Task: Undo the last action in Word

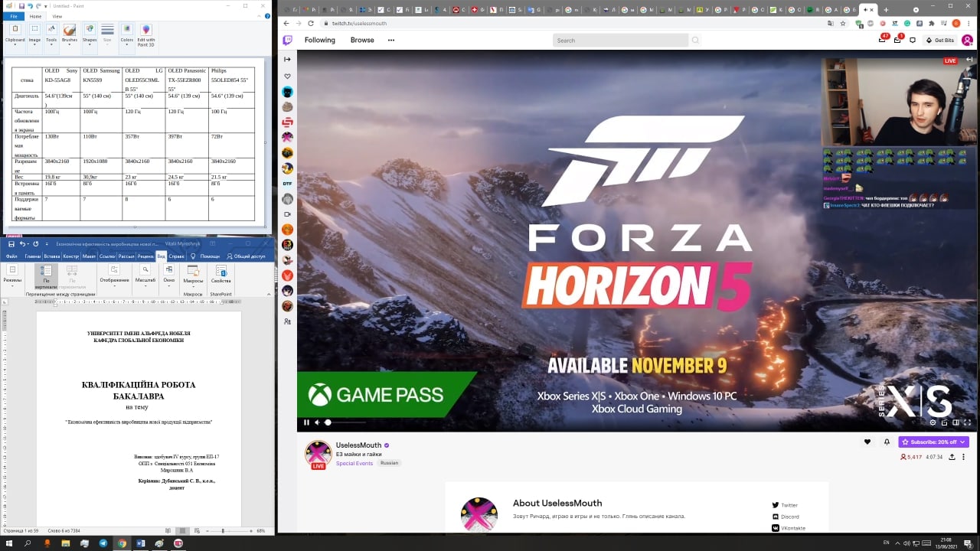Action: (x=23, y=243)
